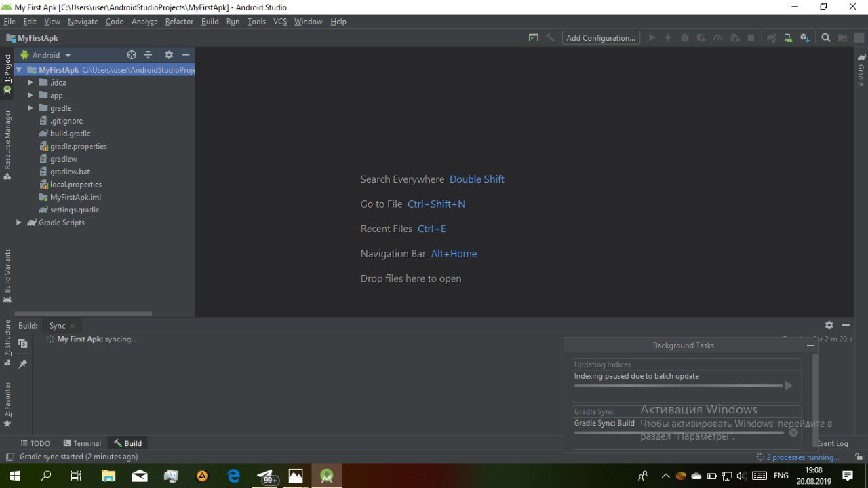Open the File menu
The width and height of the screenshot is (868, 488).
[9, 22]
